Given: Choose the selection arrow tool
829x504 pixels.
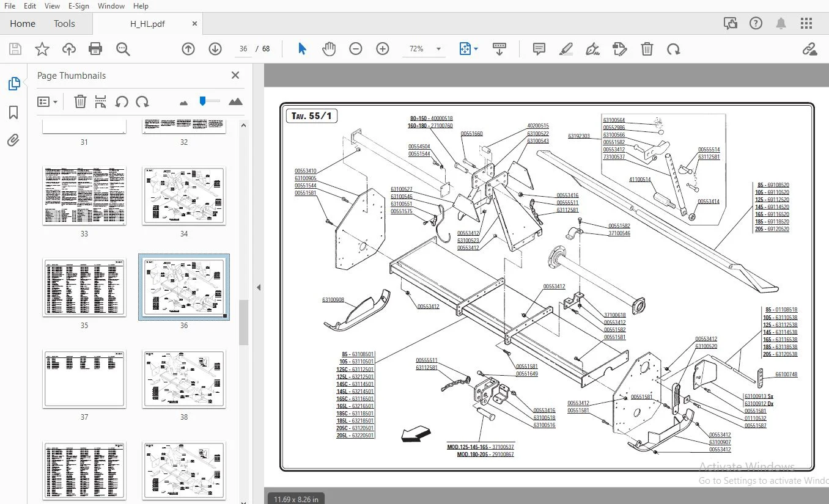Looking at the screenshot, I should (x=302, y=49).
